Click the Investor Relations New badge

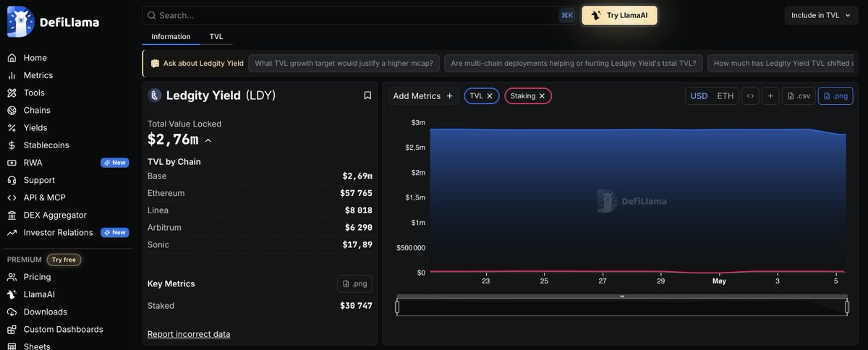(x=114, y=233)
